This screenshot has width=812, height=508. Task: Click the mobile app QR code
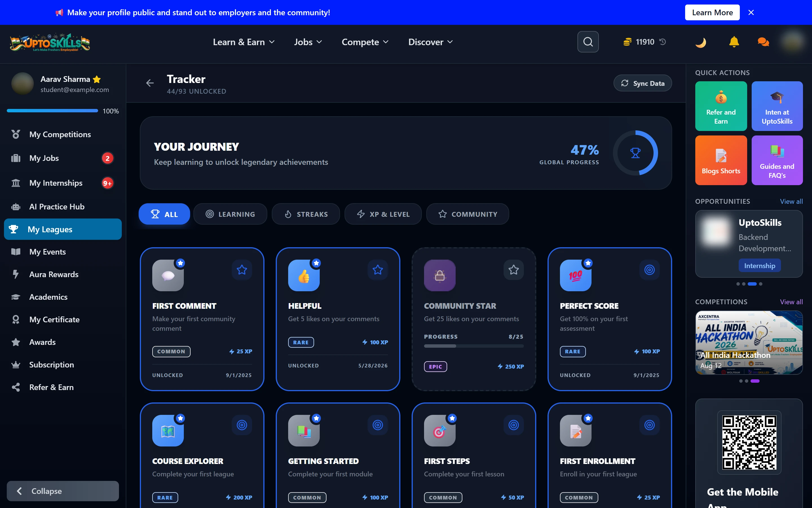click(x=749, y=442)
